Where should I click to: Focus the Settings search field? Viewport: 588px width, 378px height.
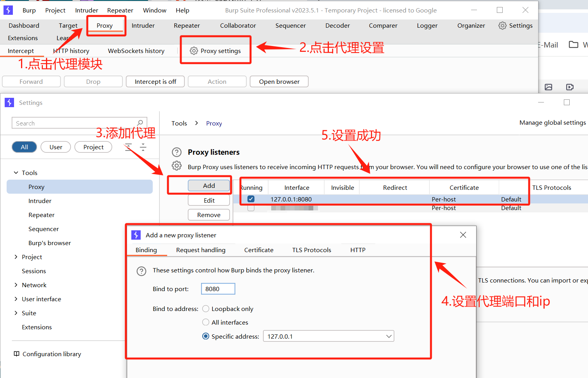click(79, 123)
